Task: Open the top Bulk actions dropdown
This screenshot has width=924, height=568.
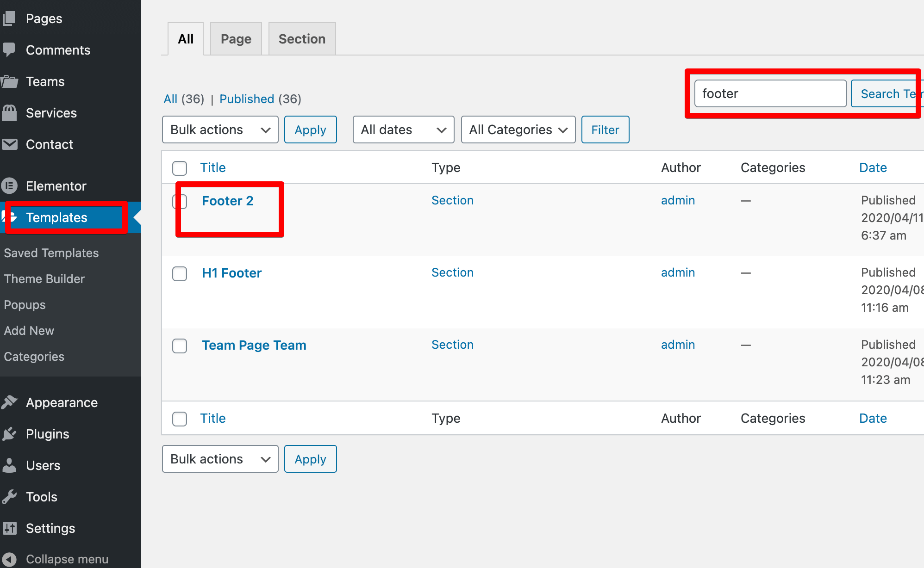Action: point(220,130)
